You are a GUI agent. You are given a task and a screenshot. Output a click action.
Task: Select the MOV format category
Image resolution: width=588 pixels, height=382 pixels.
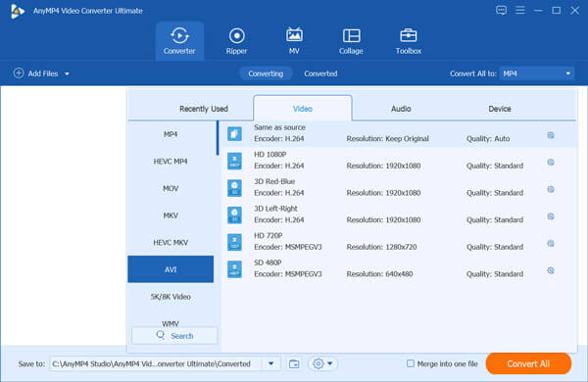(171, 188)
